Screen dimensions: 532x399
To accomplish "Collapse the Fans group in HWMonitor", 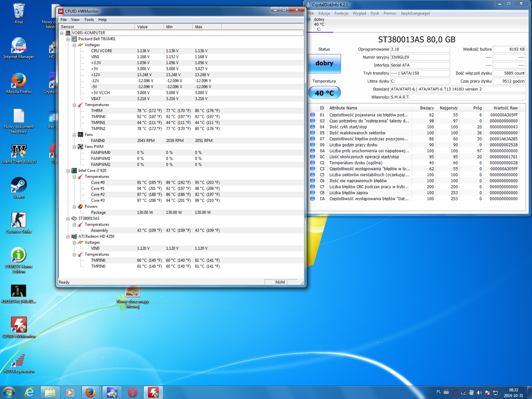I will 74,135.
